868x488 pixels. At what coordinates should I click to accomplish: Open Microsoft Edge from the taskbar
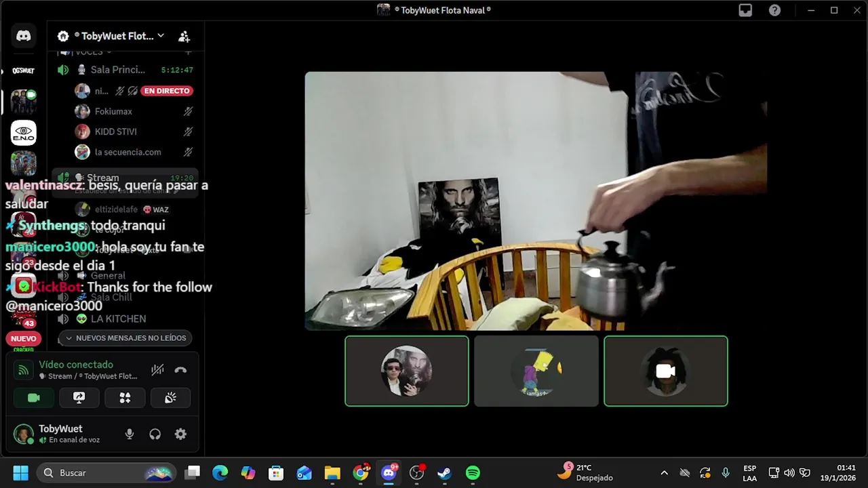(x=220, y=472)
